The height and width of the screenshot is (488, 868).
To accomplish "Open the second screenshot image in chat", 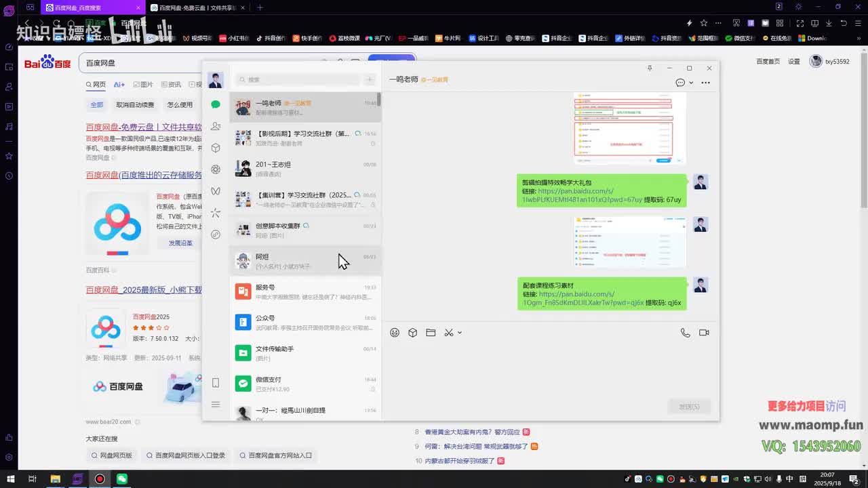I will 629,241.
